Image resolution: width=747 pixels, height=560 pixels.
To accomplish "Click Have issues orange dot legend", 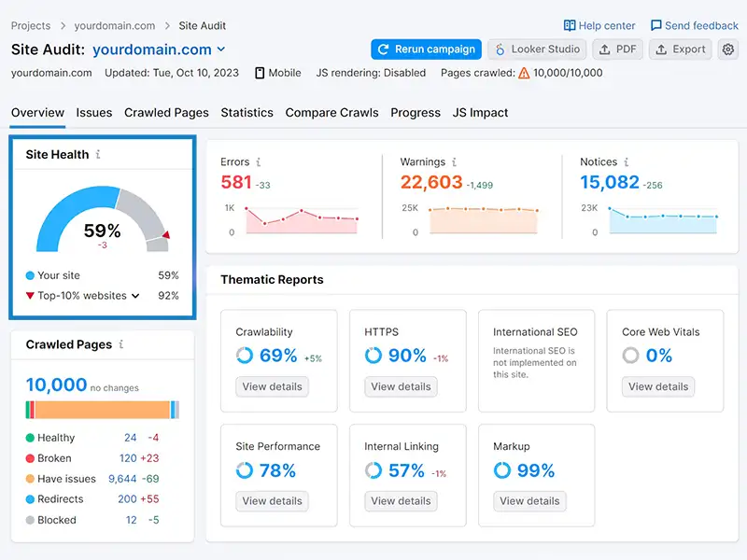I will coord(30,479).
